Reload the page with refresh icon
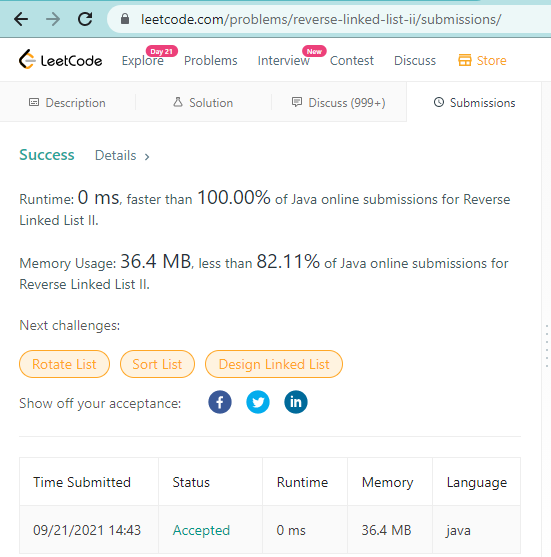The height and width of the screenshot is (557, 551). 85,19
